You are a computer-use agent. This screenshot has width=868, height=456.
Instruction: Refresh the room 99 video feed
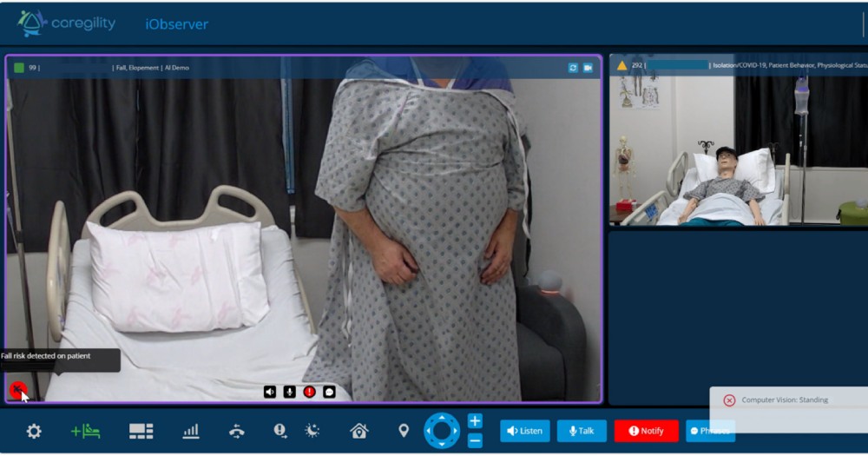(573, 68)
